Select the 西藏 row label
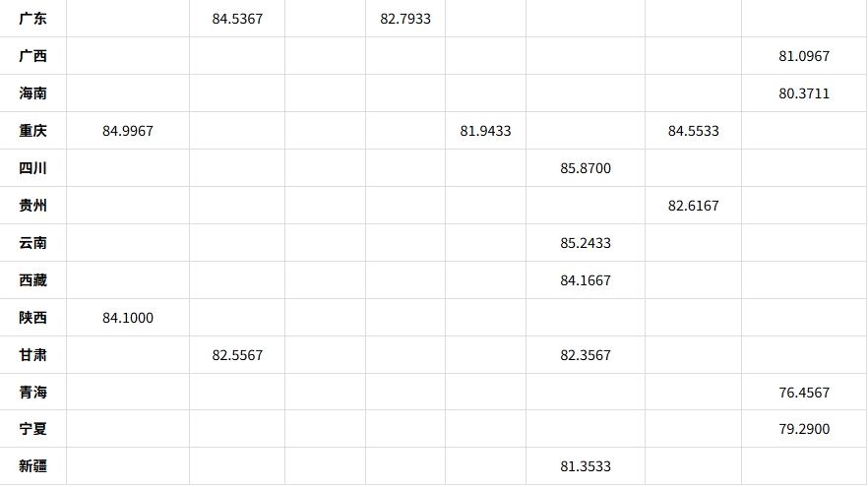The width and height of the screenshot is (868, 487). coord(32,280)
